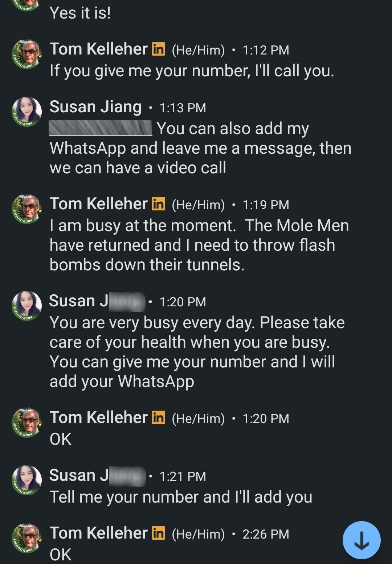The width and height of the screenshot is (392, 564).
Task: Open Susan's avatar on 1:20 PM message
Action: pyautogui.click(x=27, y=306)
